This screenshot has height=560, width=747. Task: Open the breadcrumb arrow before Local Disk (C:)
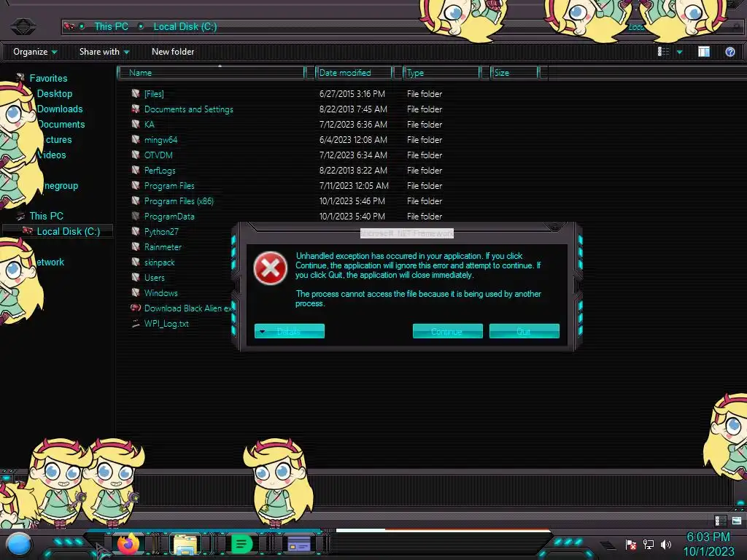pos(141,26)
